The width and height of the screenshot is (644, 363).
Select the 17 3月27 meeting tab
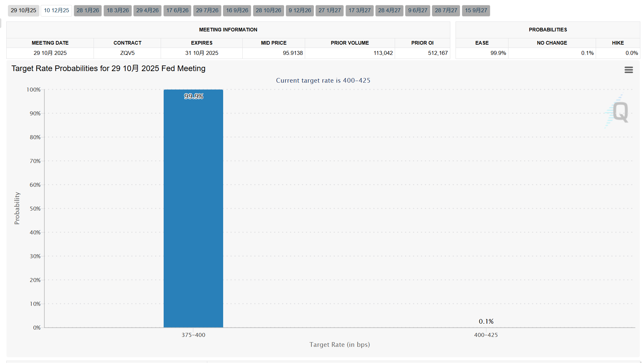pyautogui.click(x=360, y=10)
